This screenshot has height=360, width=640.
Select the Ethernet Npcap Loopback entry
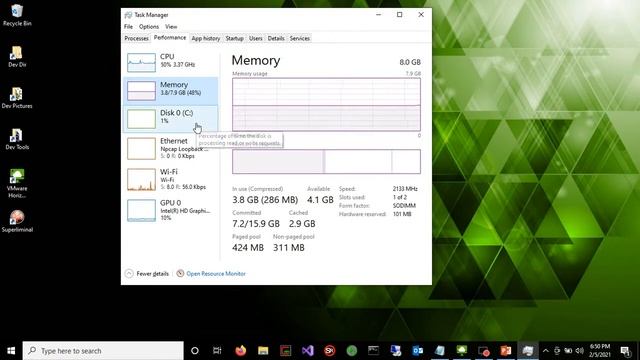coord(170,148)
